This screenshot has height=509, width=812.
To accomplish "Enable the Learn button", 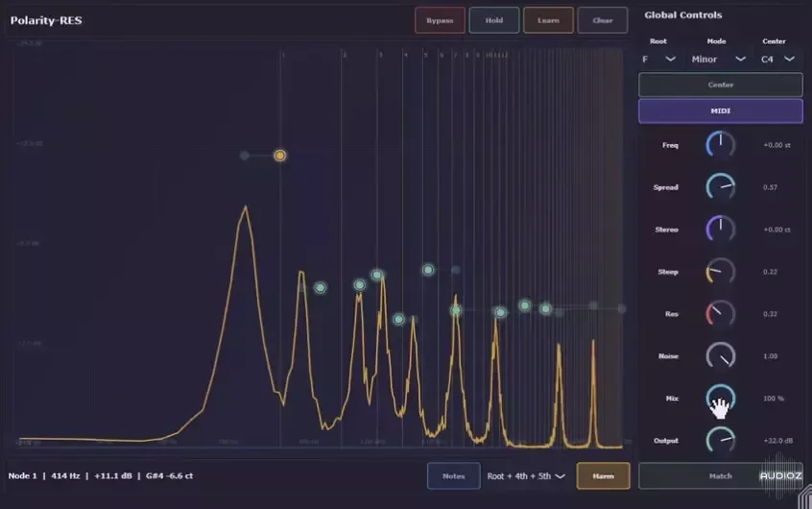I will point(548,20).
